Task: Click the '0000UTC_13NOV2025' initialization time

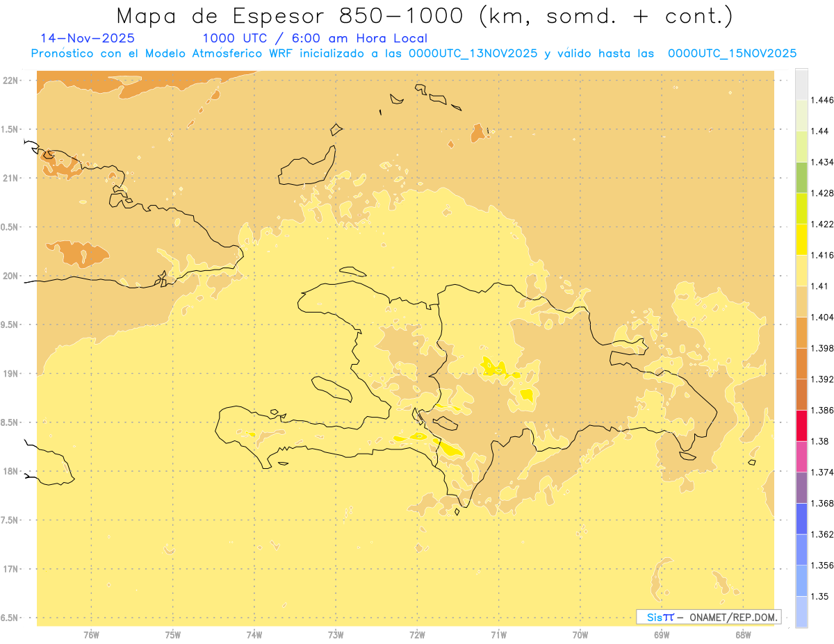Action: [x=473, y=53]
